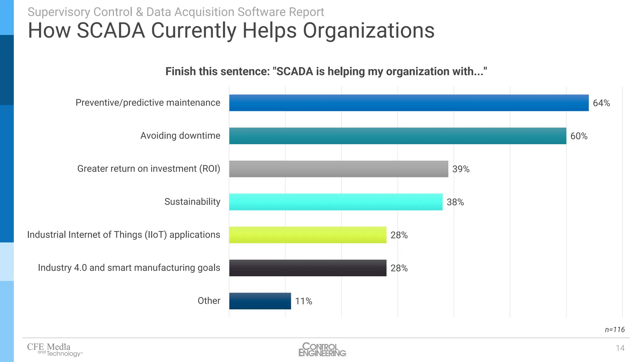Click the gray Greater return on investment bar
Image resolution: width=644 pixels, height=362 pixels.
tap(339, 169)
